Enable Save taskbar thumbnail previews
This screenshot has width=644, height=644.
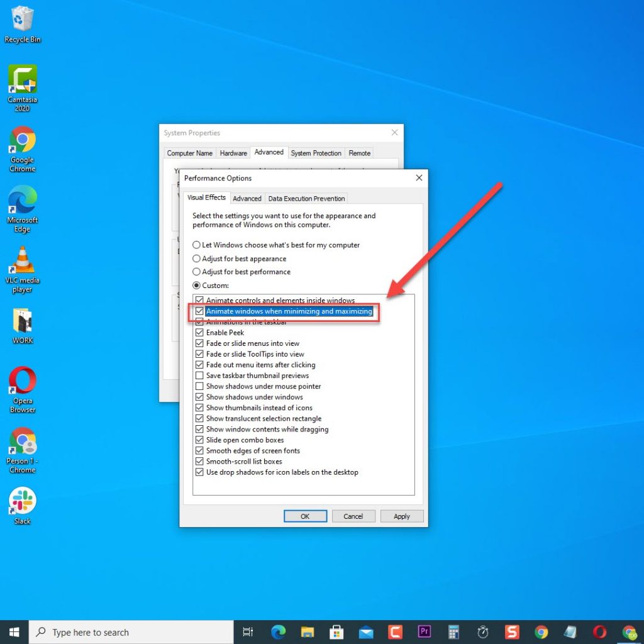tap(199, 375)
